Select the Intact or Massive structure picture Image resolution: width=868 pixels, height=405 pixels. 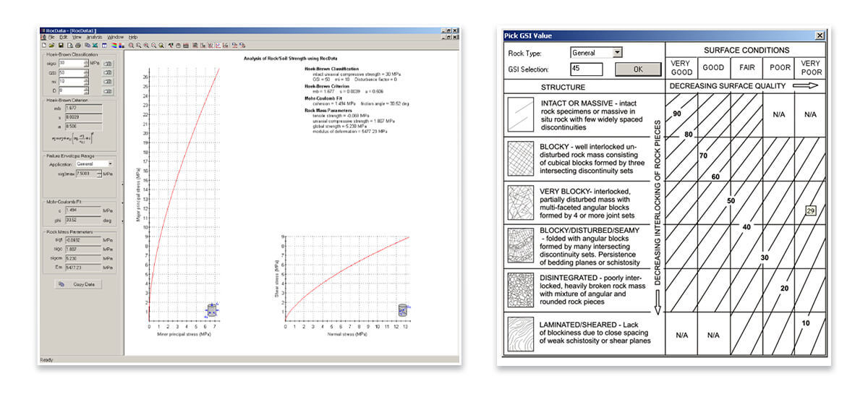click(x=521, y=116)
